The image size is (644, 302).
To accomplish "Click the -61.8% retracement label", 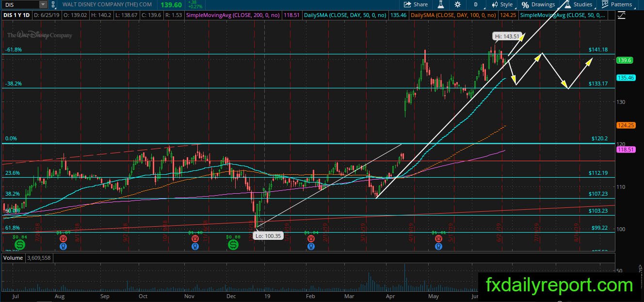I will [x=13, y=50].
